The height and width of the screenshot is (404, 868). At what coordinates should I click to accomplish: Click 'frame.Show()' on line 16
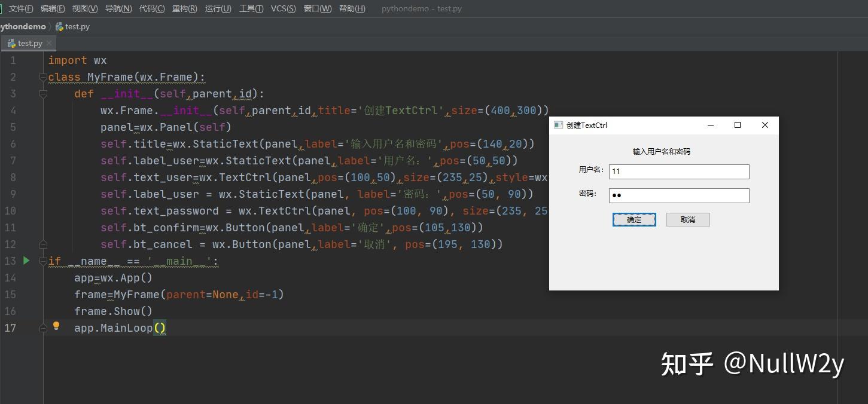click(113, 311)
